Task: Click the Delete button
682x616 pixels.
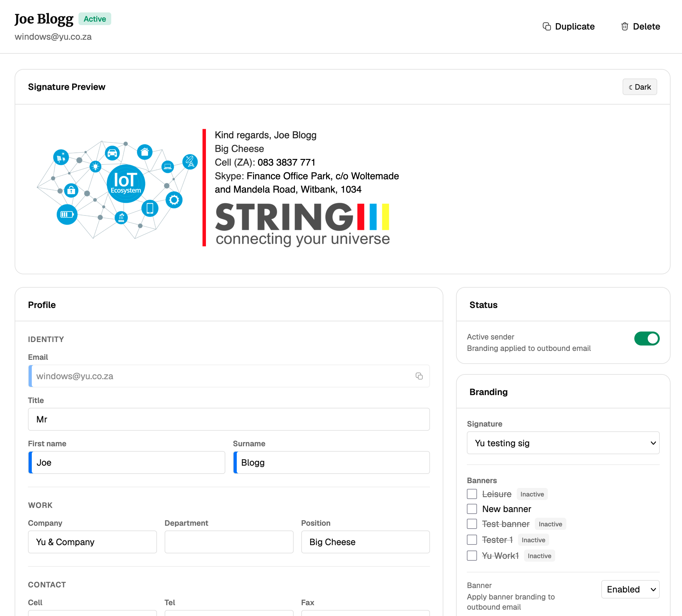Action: [x=640, y=26]
